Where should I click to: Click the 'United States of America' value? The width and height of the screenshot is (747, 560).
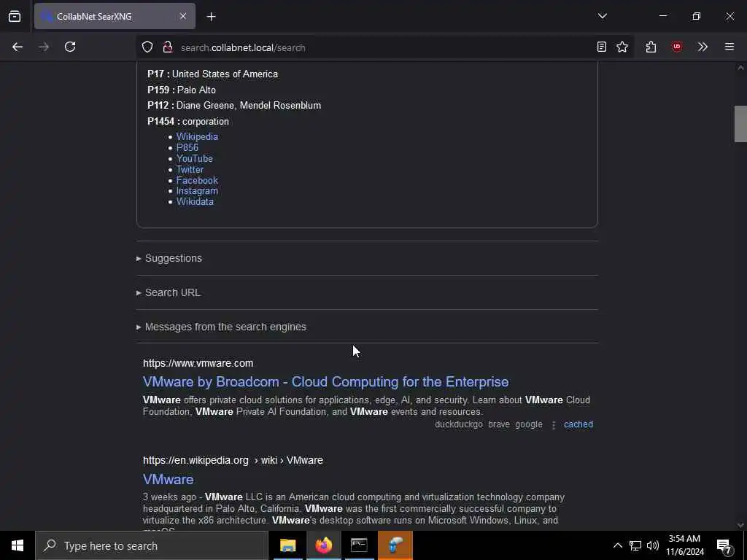coord(225,74)
